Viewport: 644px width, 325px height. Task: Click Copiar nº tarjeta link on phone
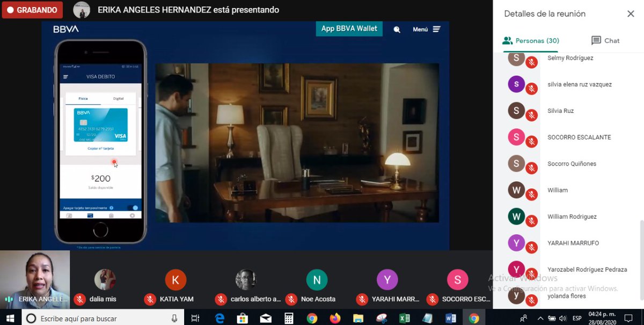tap(100, 148)
